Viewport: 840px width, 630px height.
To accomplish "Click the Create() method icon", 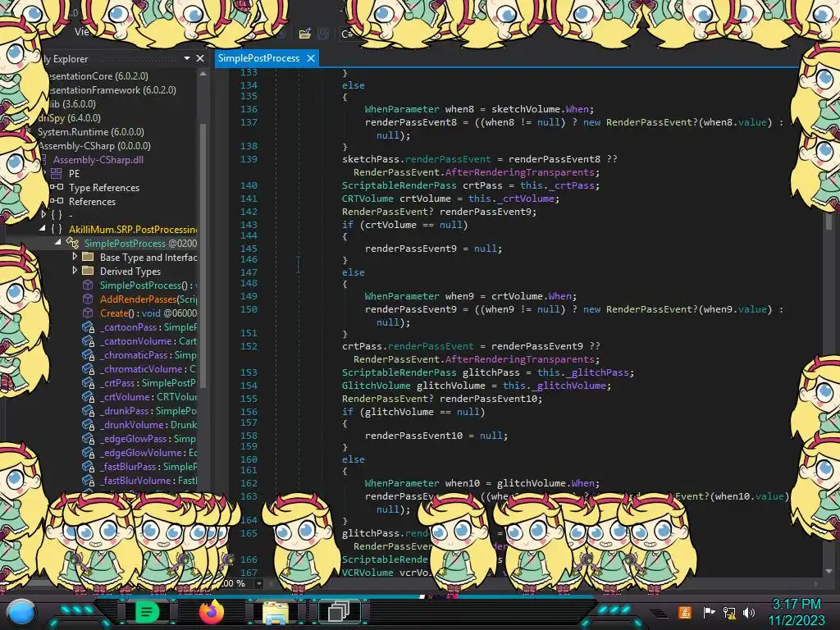I will 88,313.
